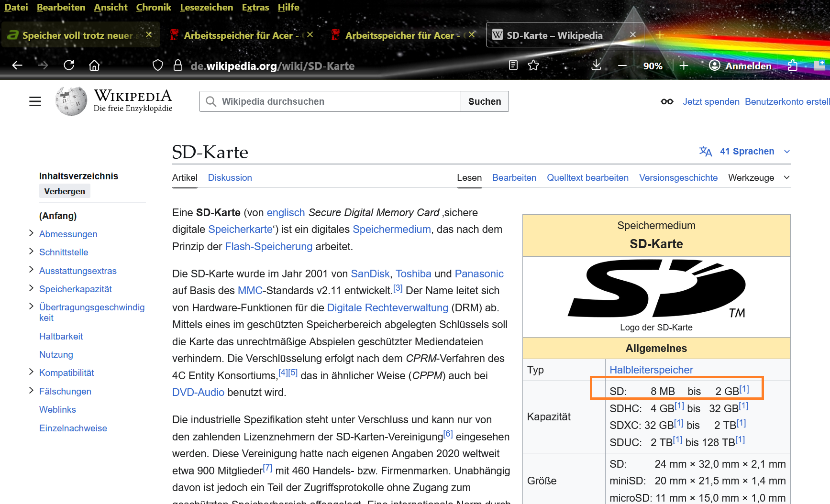Open the extensions puzzle icon
This screenshot has width=830, height=504.
coord(792,66)
